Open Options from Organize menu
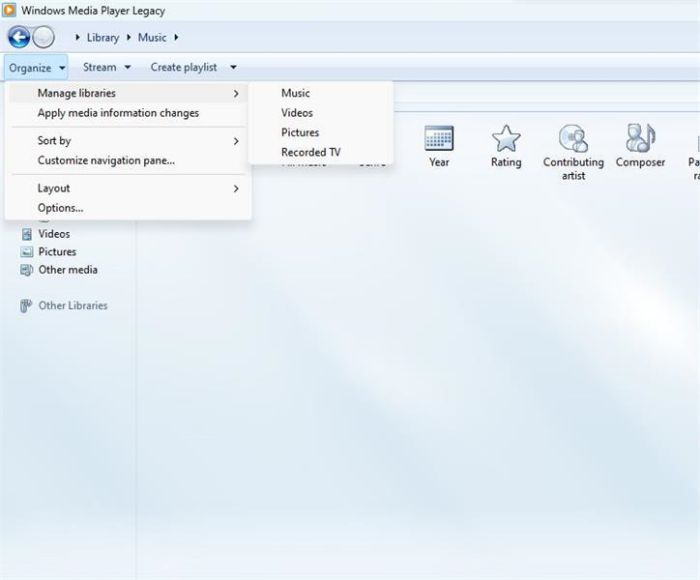The height and width of the screenshot is (580, 700). point(60,208)
